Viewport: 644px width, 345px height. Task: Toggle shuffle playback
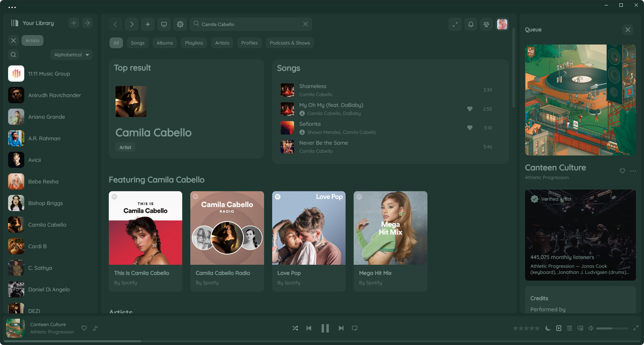pos(295,328)
